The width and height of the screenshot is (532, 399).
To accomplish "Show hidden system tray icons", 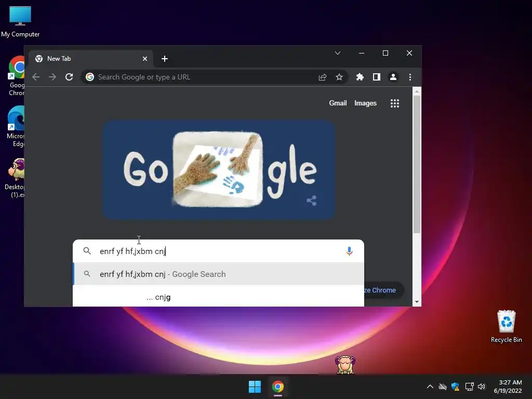I will click(x=430, y=387).
